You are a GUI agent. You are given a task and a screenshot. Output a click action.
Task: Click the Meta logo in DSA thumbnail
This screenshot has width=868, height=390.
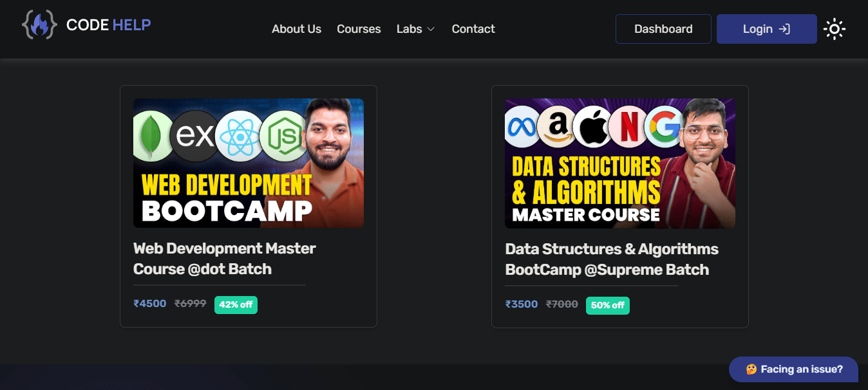[x=522, y=127]
